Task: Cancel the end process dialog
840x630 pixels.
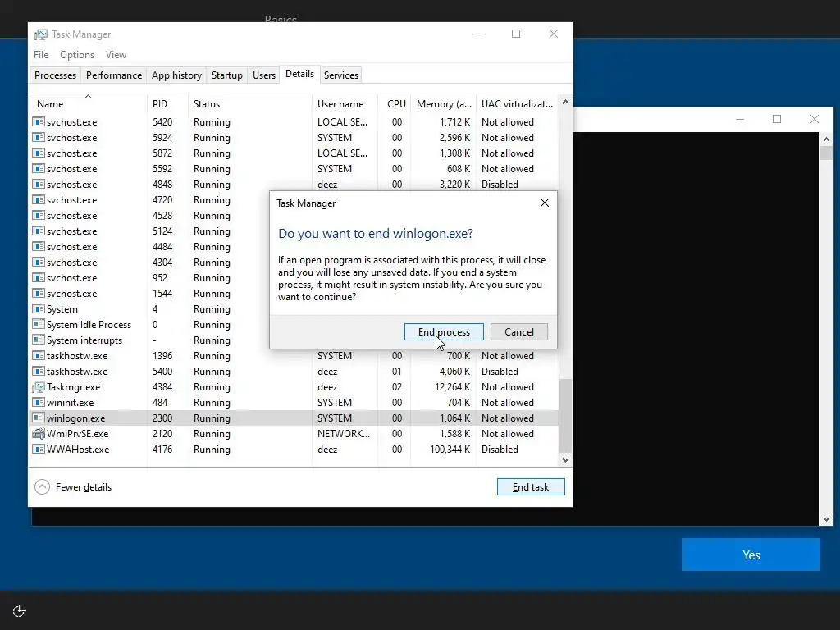Action: 518,331
